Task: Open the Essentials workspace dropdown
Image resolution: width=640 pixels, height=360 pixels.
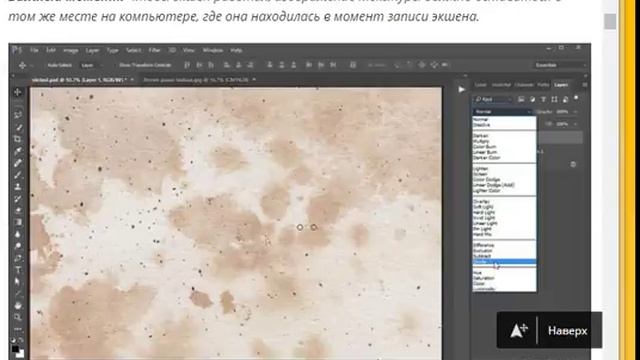Action: coord(560,65)
